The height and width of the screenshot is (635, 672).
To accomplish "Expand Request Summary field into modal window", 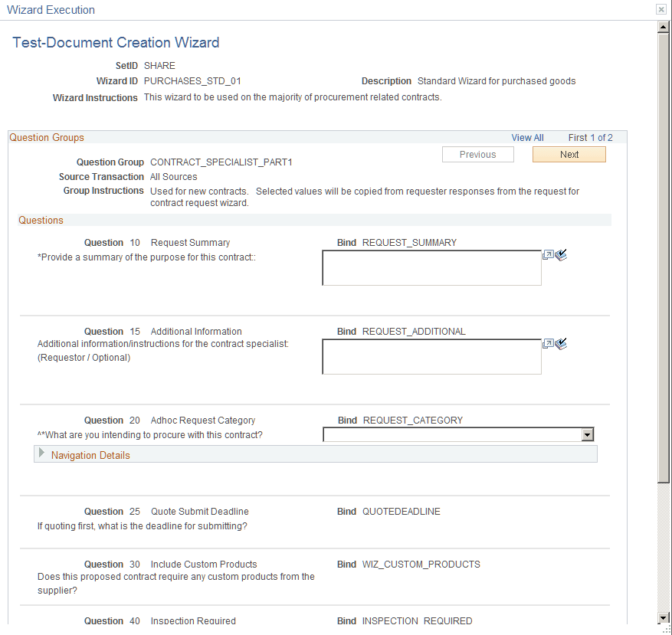I will 549,254.
